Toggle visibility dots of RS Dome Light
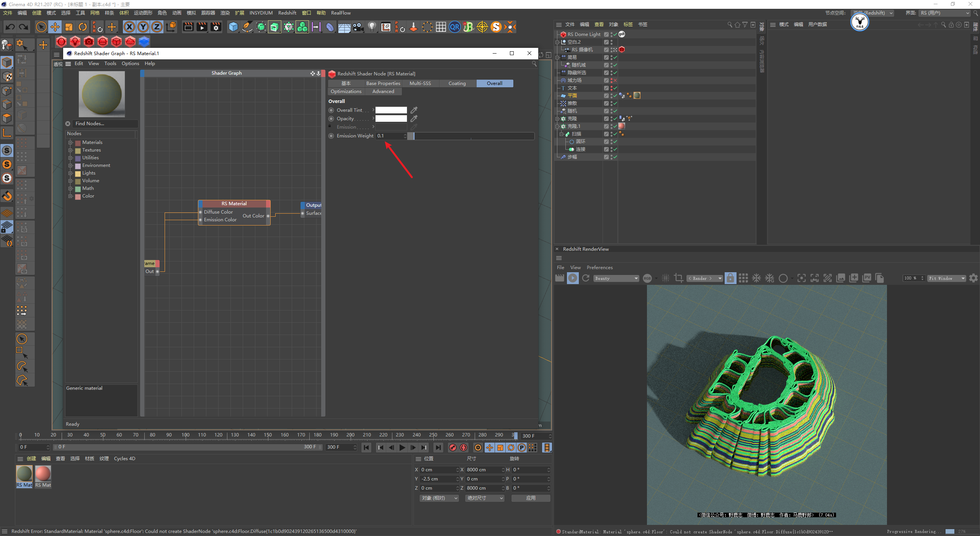Screen dimensions: 980x536 click(611, 34)
